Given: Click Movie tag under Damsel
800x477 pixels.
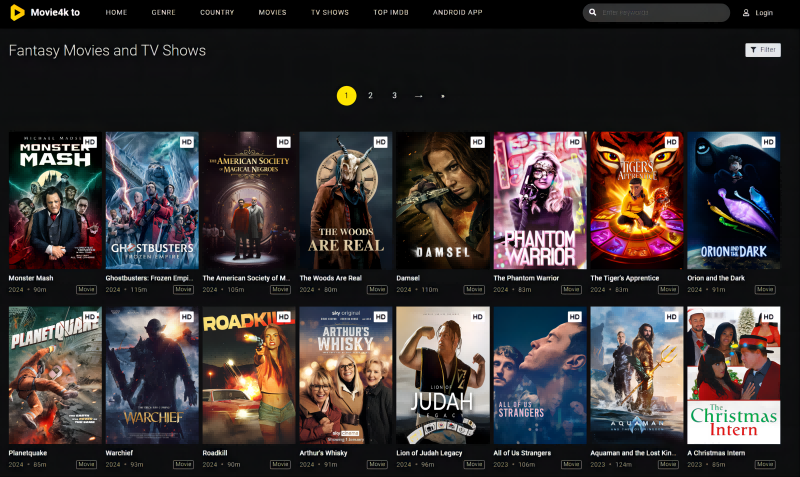Looking at the screenshot, I should tap(474, 289).
